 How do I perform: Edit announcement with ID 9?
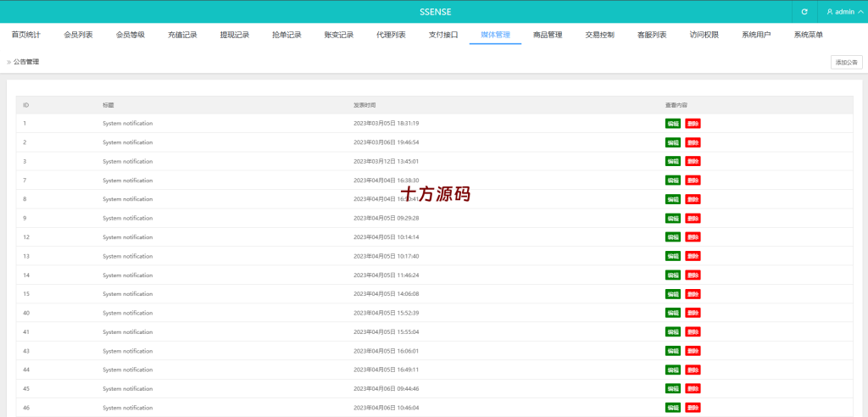[x=672, y=218]
